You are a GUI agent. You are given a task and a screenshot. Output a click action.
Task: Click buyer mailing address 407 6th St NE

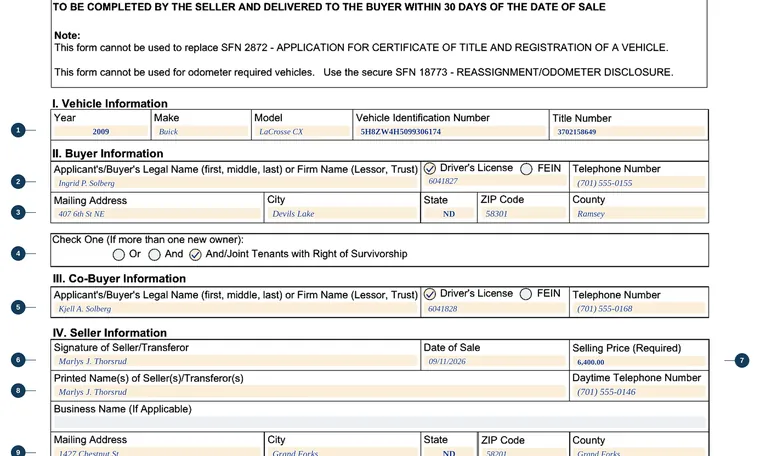point(157,214)
